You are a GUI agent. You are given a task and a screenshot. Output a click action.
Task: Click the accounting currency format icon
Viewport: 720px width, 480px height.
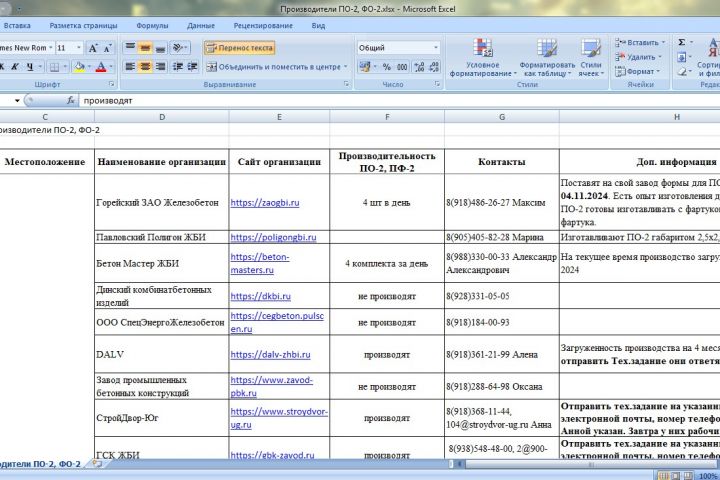(365, 67)
